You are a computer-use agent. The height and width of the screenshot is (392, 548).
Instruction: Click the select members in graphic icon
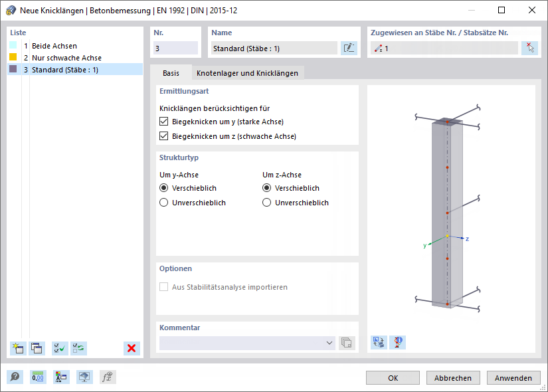pyautogui.click(x=529, y=49)
